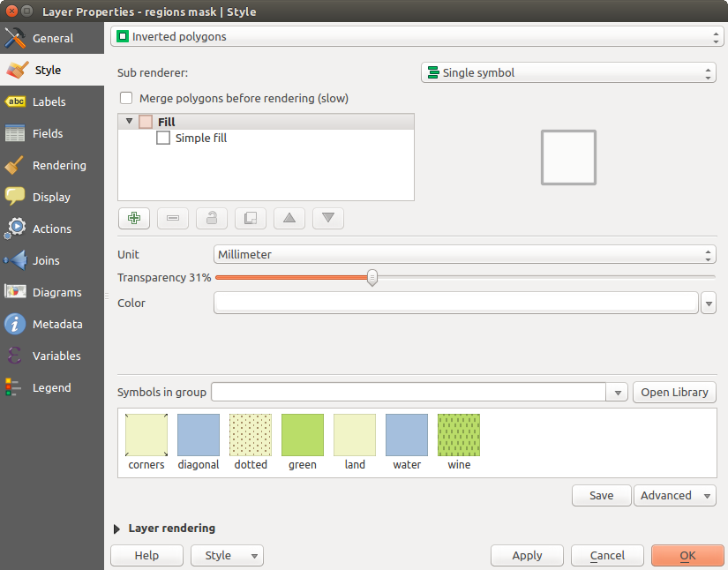Switch to the Diagrams tab

(56, 293)
